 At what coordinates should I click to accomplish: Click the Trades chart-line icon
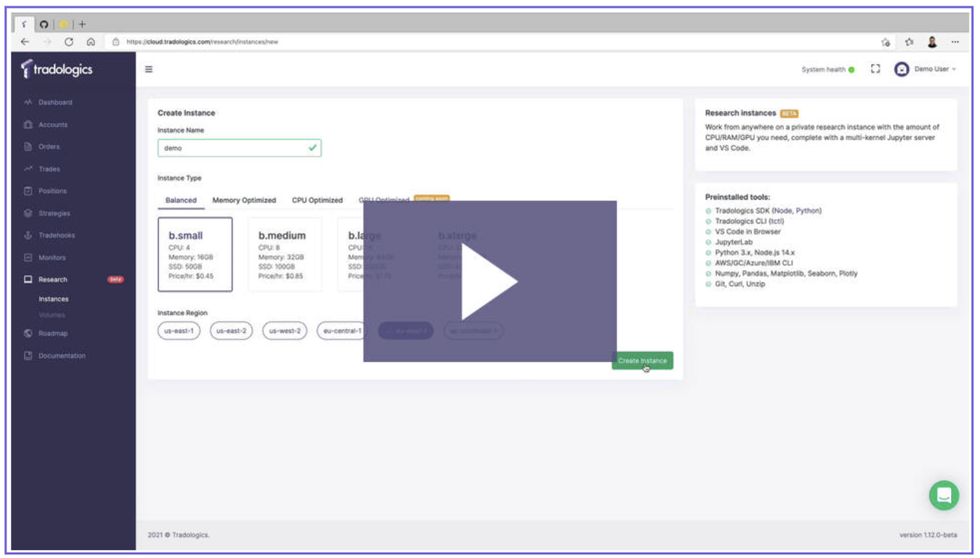pos(28,169)
